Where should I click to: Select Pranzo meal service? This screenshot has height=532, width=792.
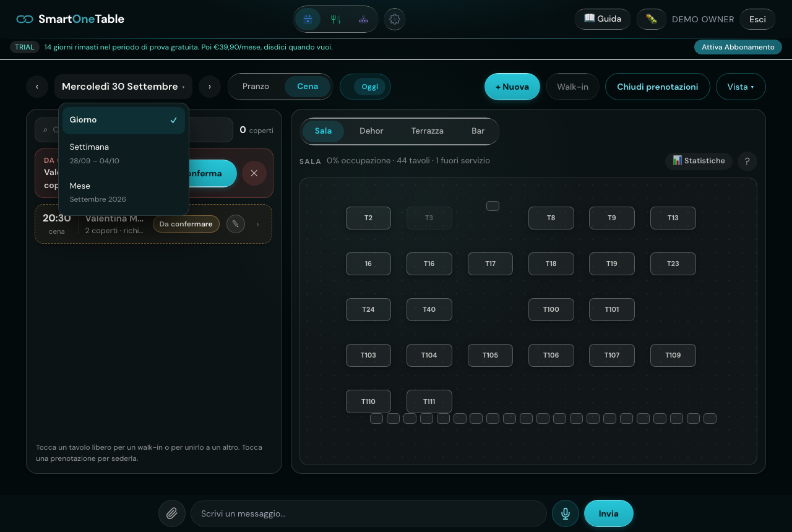[256, 87]
